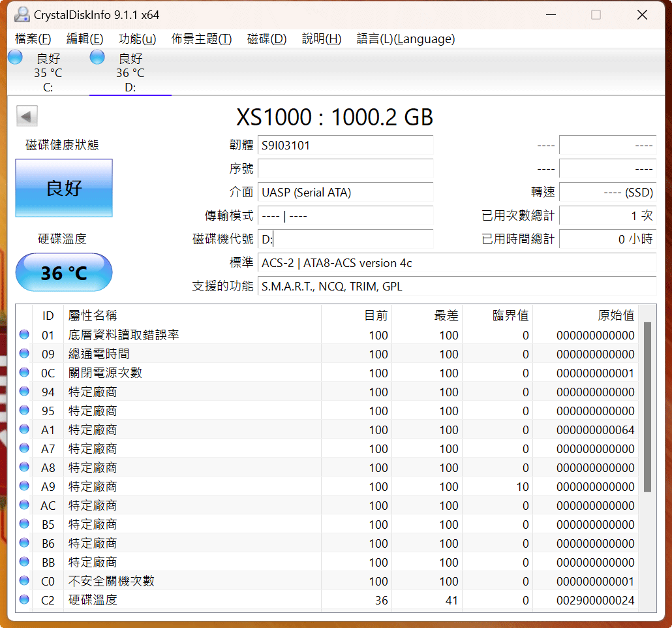Click the back arrow disk navigation button
Image resolution: width=672 pixels, height=628 pixels.
tap(27, 116)
